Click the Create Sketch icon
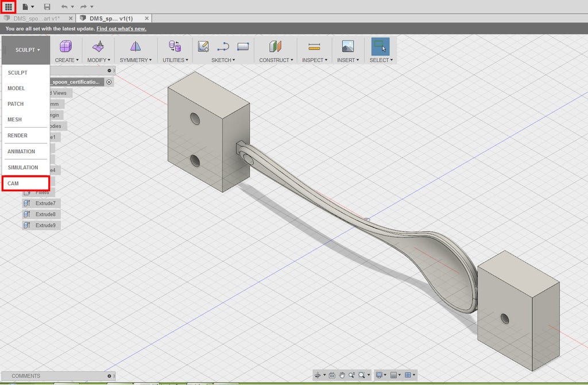This screenshot has height=385, width=588. click(x=203, y=47)
